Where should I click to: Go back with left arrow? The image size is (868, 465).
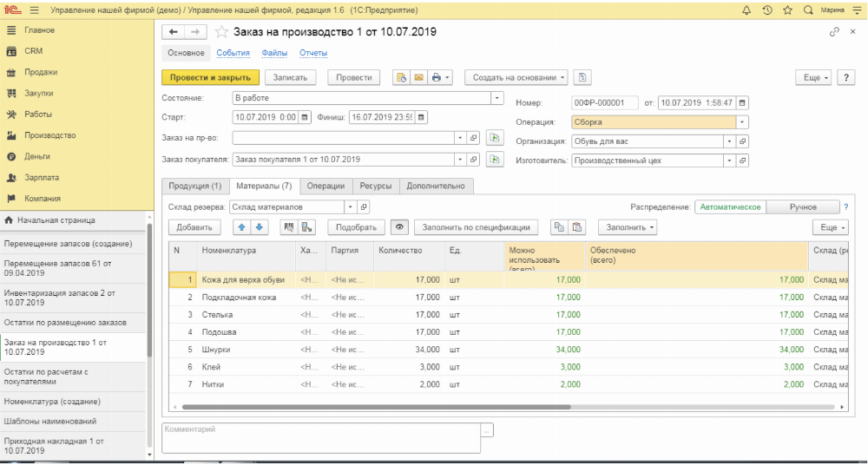click(173, 32)
